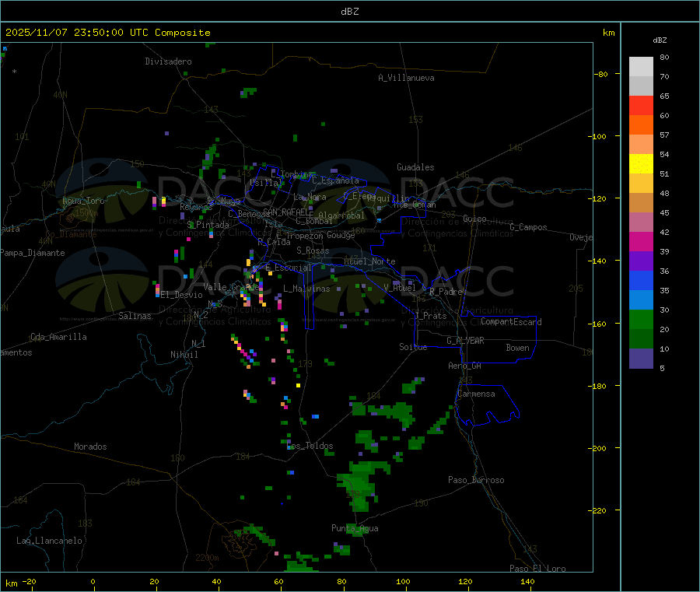700x592 pixels.
Task: Click the 'V_Atuel' location label
Action: [400, 288]
